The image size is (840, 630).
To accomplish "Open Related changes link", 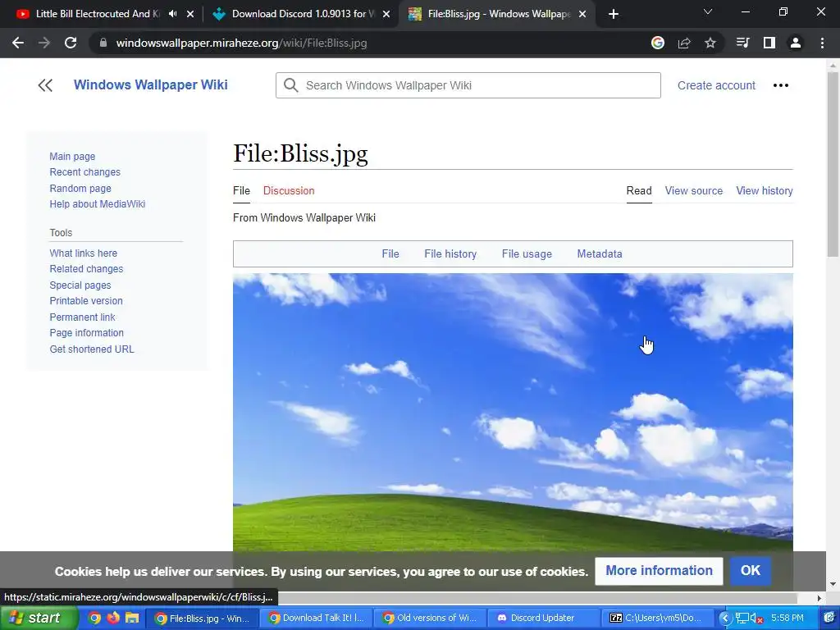I will click(86, 269).
